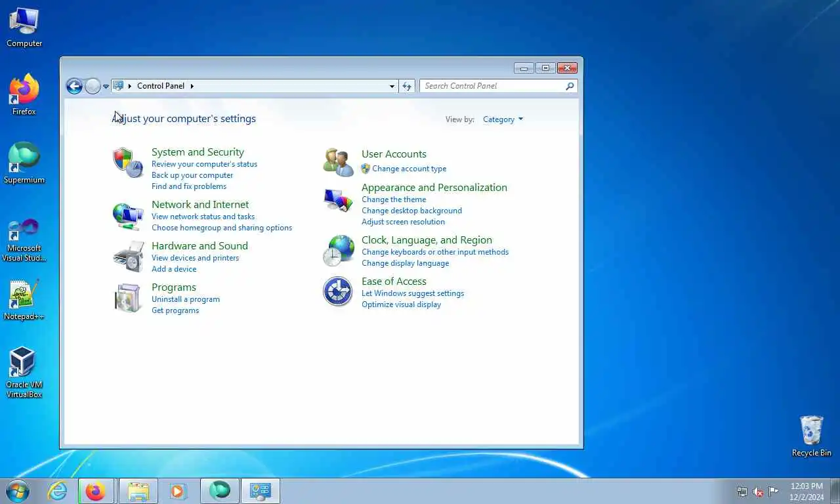Focus the Search Control Panel field
Viewport: 840px width, 504px height.
point(492,86)
